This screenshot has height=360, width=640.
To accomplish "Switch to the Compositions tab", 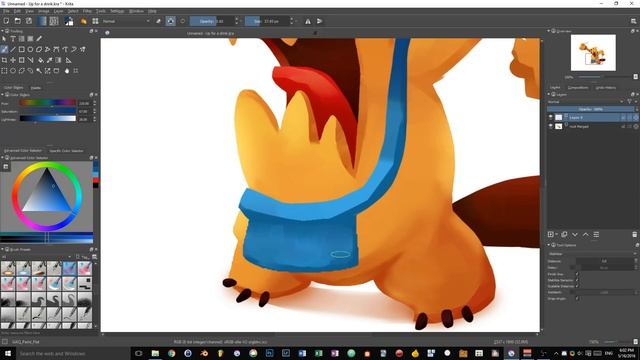I will point(578,87).
